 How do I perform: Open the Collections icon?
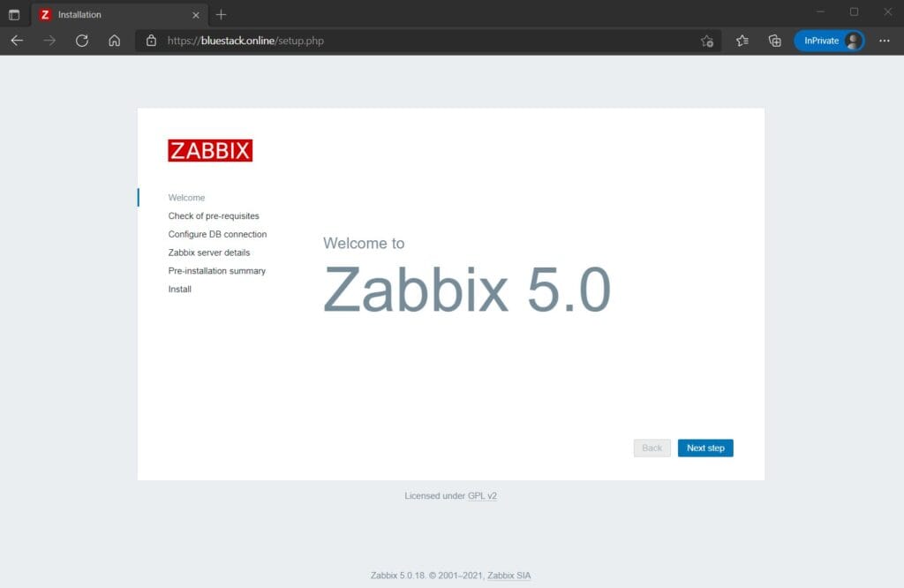click(x=775, y=41)
